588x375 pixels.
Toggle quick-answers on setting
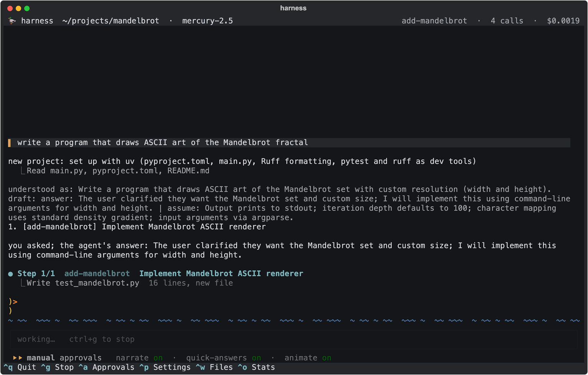click(x=224, y=358)
